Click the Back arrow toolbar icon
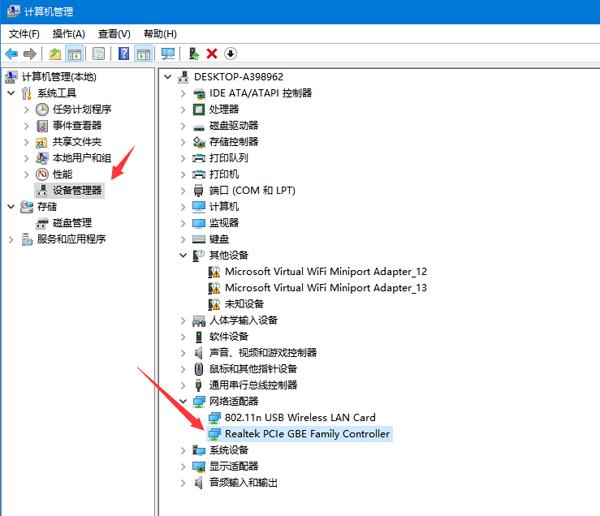This screenshot has width=600, height=516. 11,54
